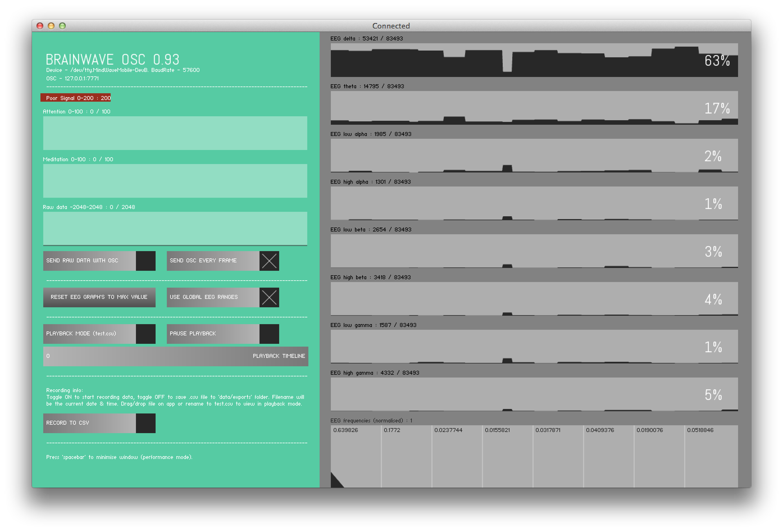Click the green zoom window button
Image resolution: width=783 pixels, height=532 pixels.
(62, 26)
